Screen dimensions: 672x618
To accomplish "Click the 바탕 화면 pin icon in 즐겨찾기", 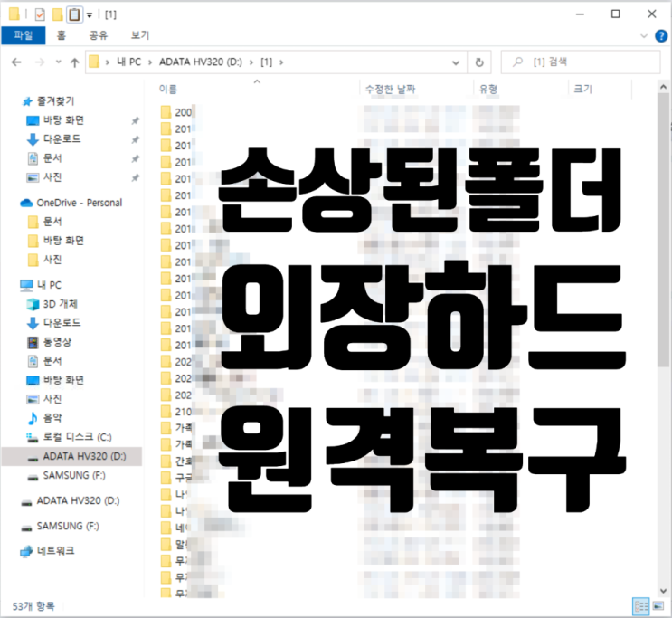I will click(x=136, y=120).
